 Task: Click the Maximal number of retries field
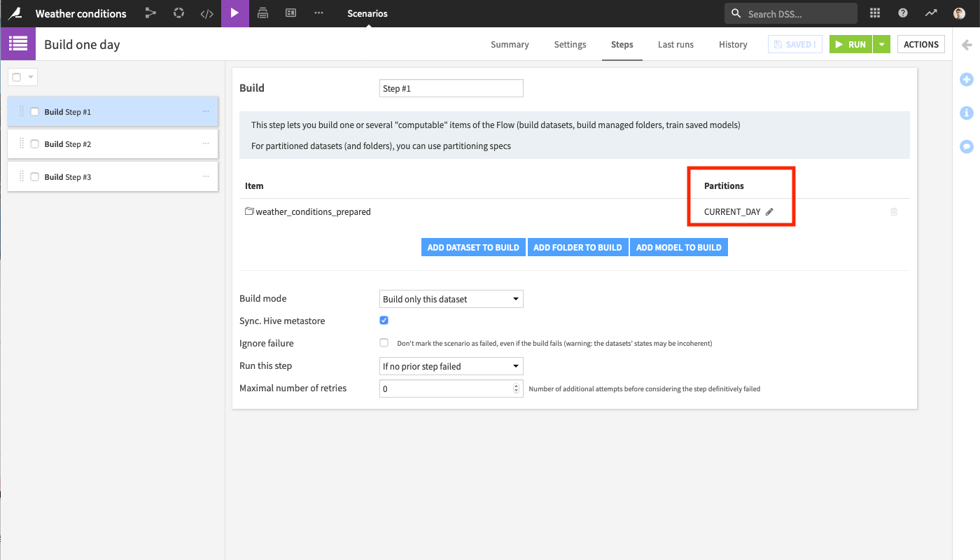click(451, 388)
